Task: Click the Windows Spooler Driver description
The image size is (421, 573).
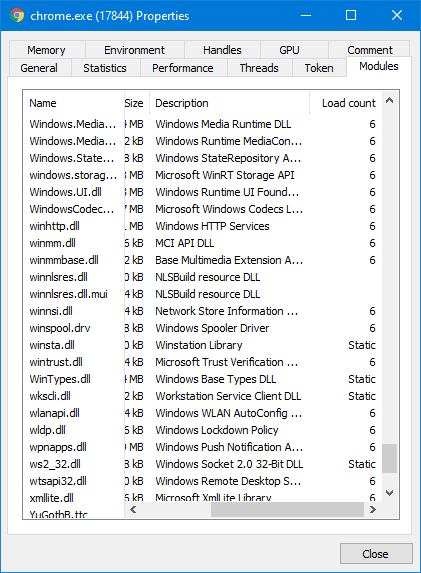Action: (x=212, y=328)
